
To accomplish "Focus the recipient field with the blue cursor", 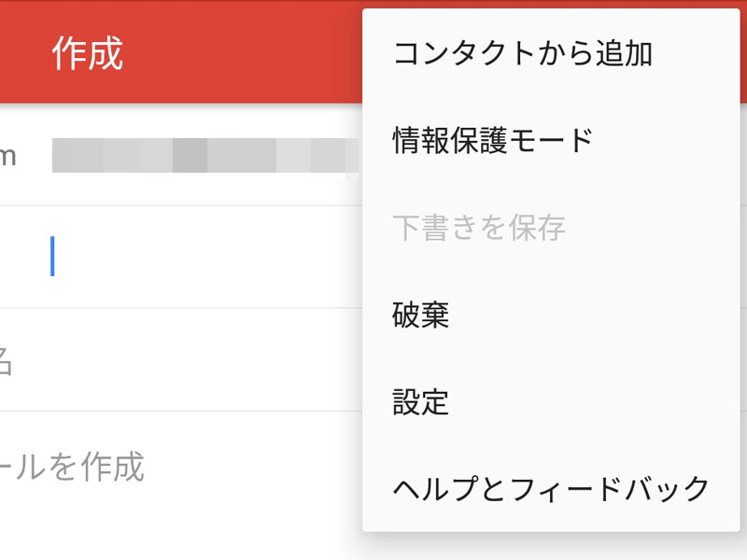I will 187,257.
